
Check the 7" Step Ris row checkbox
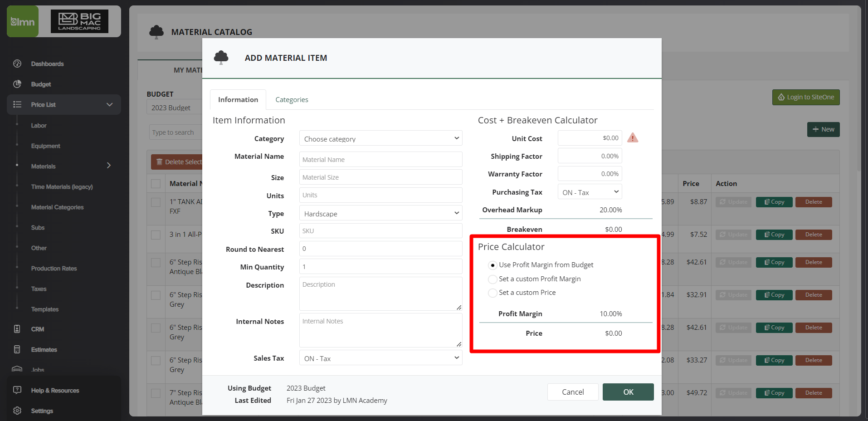(156, 393)
